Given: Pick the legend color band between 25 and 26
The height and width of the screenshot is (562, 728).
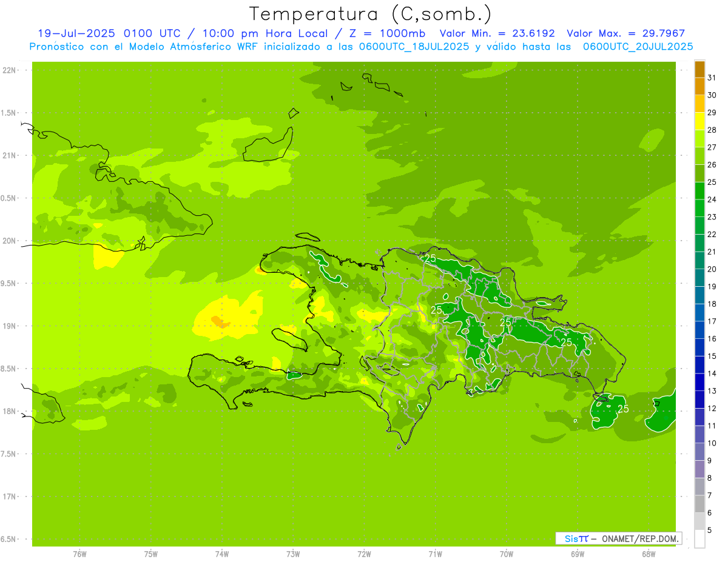Looking at the screenshot, I should 699,173.
